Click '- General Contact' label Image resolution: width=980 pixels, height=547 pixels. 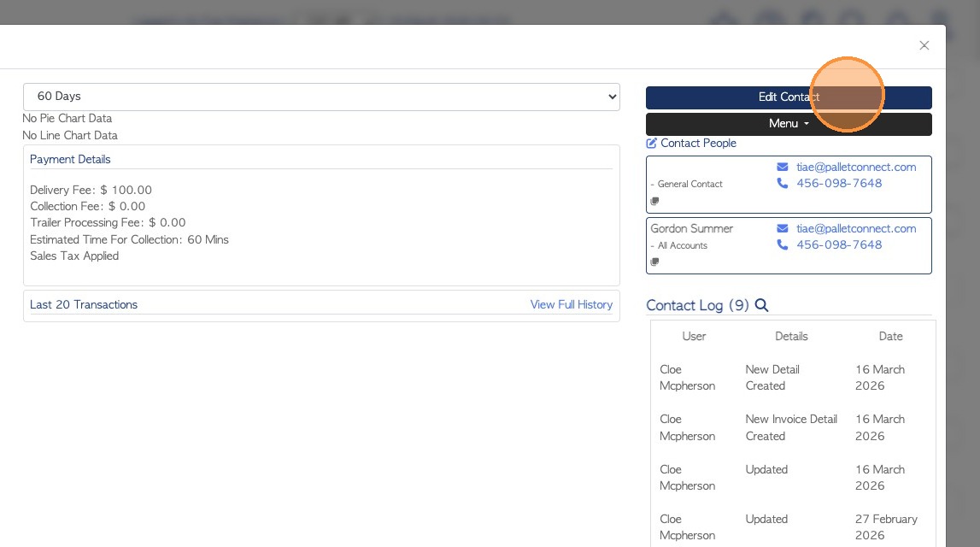pyautogui.click(x=686, y=184)
